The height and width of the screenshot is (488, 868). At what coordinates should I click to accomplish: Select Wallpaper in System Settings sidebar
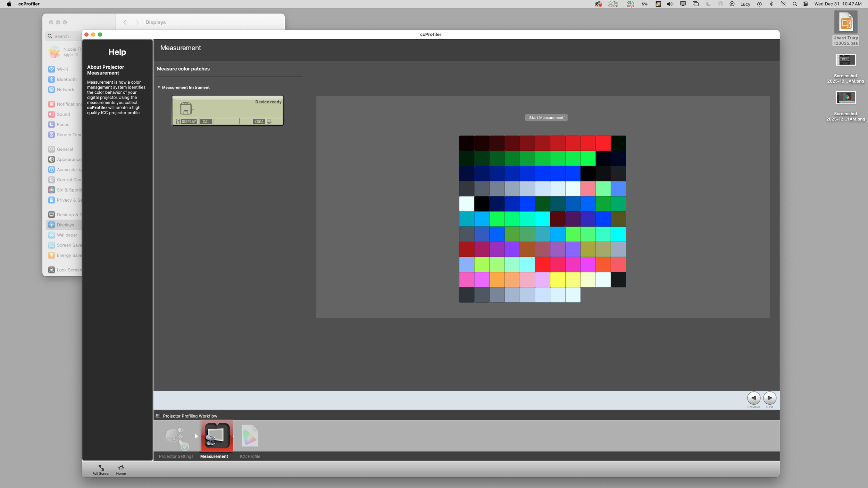[67, 235]
